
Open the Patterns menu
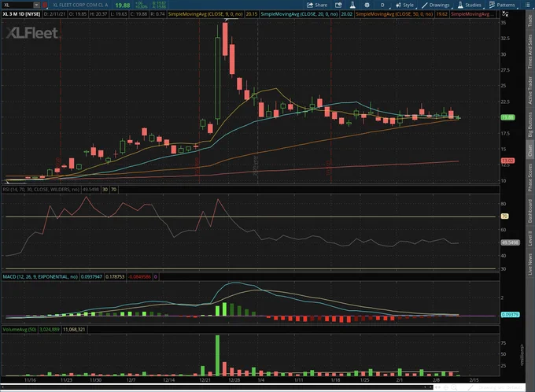click(502, 5)
